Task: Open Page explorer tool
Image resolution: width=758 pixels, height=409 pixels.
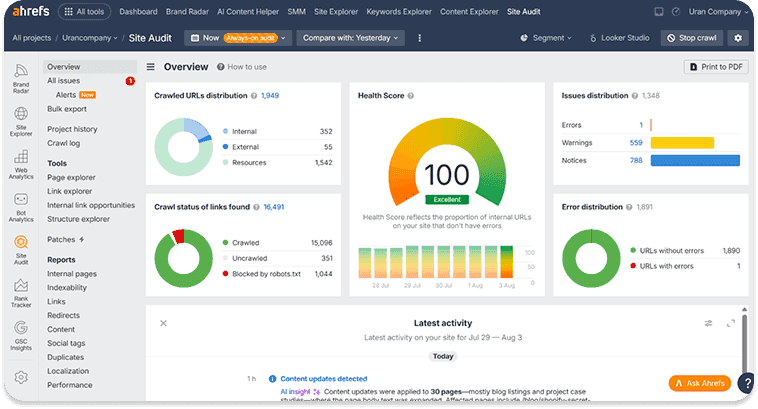Action: (71, 177)
